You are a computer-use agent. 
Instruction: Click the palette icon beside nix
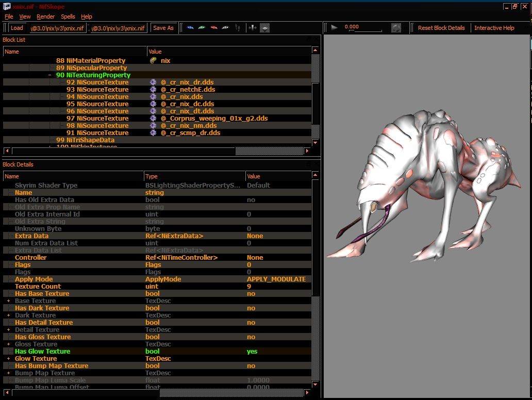(153, 60)
